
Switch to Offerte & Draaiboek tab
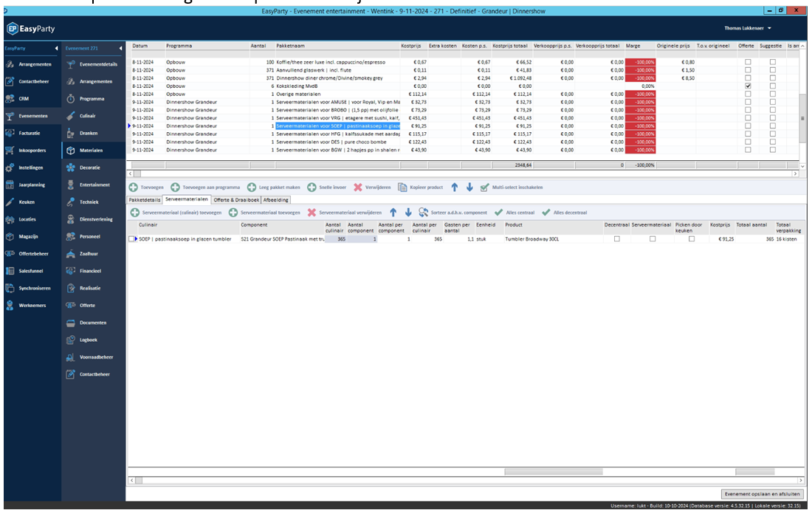click(236, 200)
